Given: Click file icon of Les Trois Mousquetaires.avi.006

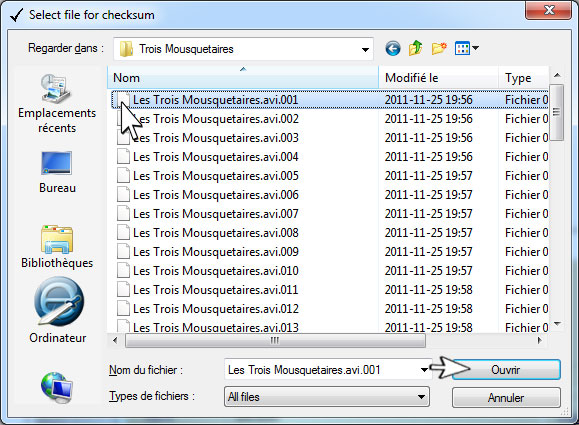Looking at the screenshot, I should coord(123,195).
